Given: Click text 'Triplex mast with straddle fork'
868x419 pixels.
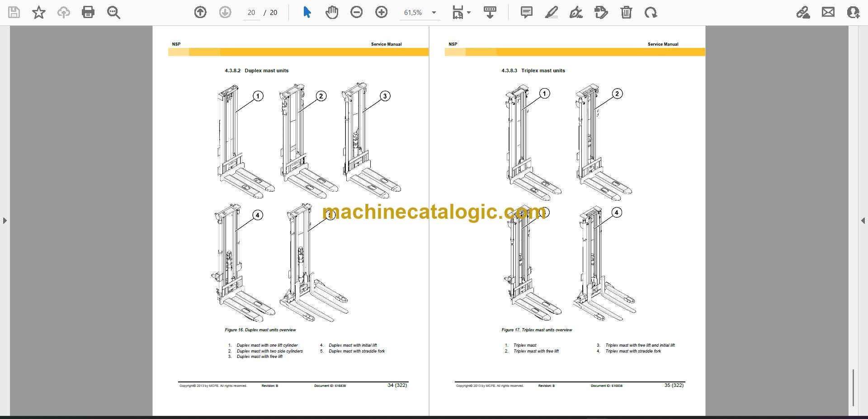Looking at the screenshot, I should (633, 351).
